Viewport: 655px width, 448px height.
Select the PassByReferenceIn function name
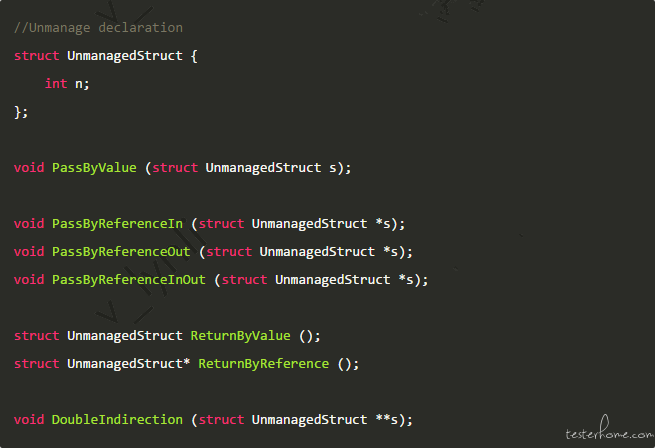[117, 224]
